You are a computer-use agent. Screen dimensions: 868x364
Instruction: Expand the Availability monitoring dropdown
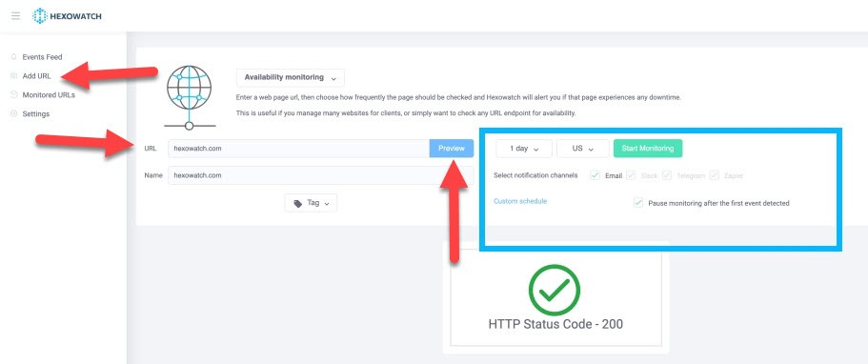tap(290, 77)
